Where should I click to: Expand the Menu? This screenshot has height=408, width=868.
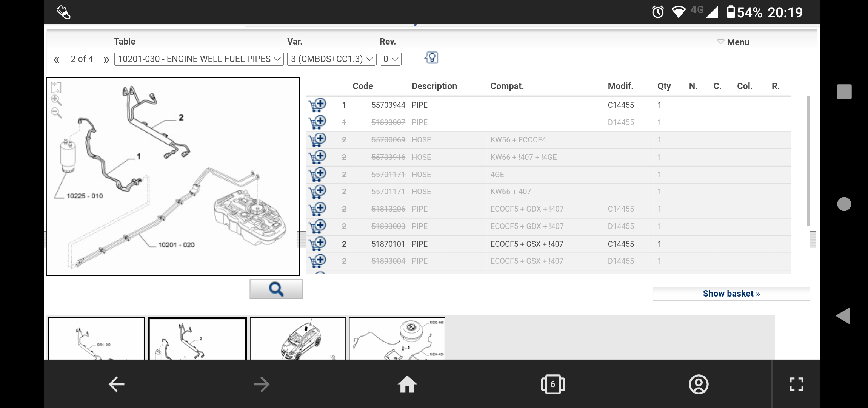pyautogui.click(x=733, y=42)
